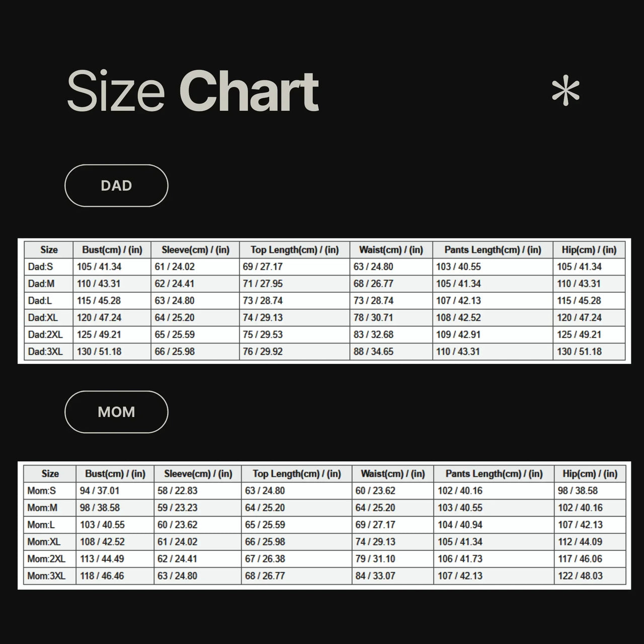Image resolution: width=644 pixels, height=644 pixels.
Task: Click Hip column header in Mom table
Action: [x=590, y=474]
